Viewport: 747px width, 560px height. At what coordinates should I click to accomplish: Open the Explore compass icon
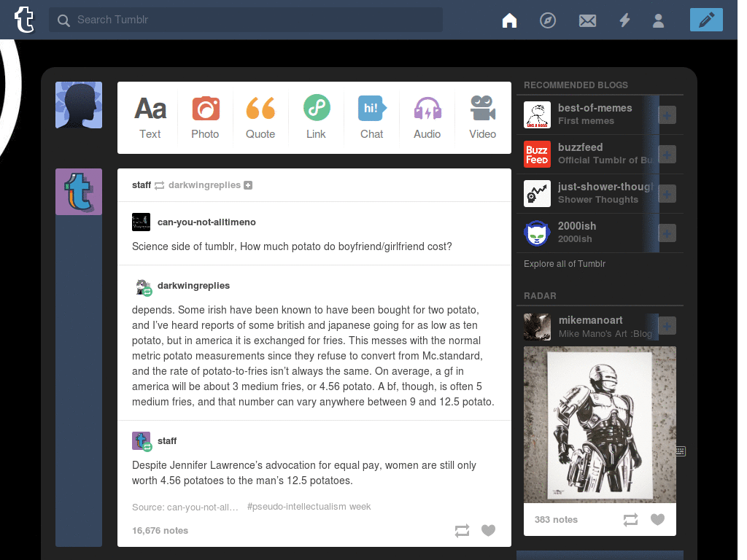548,20
